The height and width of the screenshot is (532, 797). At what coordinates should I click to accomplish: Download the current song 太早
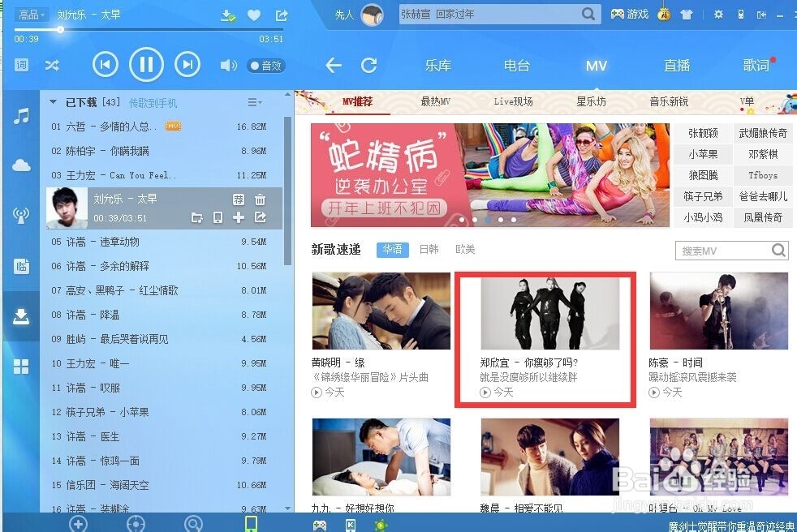228,15
